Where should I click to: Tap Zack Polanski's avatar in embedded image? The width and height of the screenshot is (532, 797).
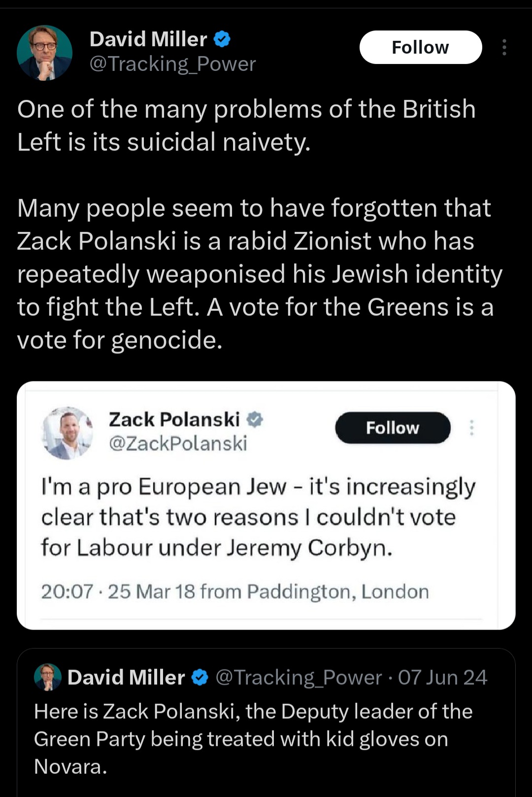click(67, 433)
